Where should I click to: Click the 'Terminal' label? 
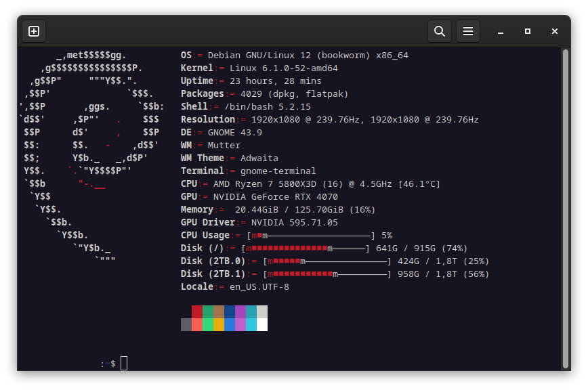203,171
